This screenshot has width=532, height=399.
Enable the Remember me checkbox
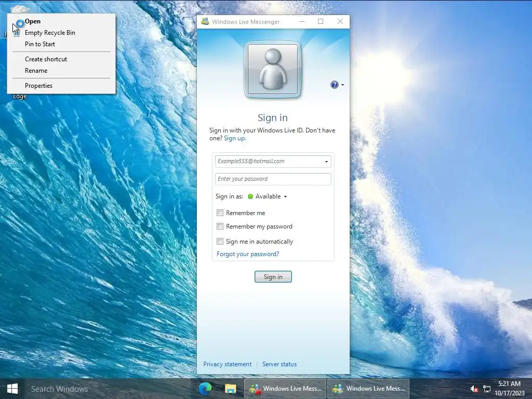click(x=220, y=212)
